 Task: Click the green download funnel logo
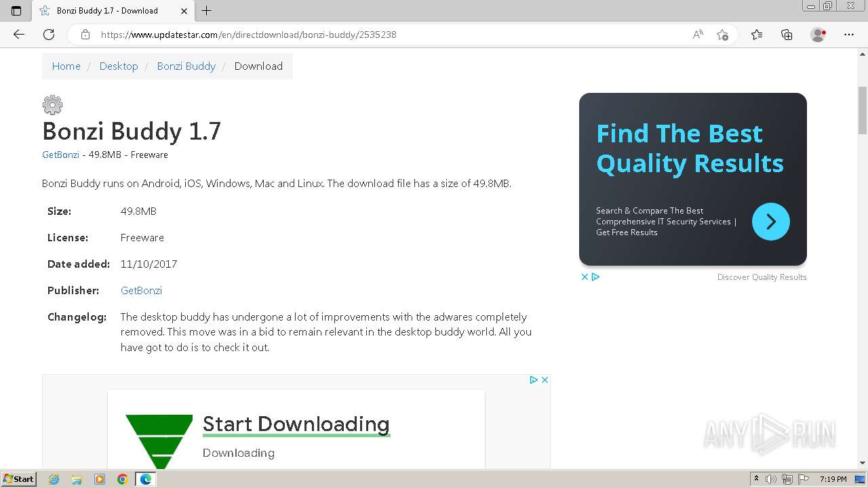coord(159,441)
